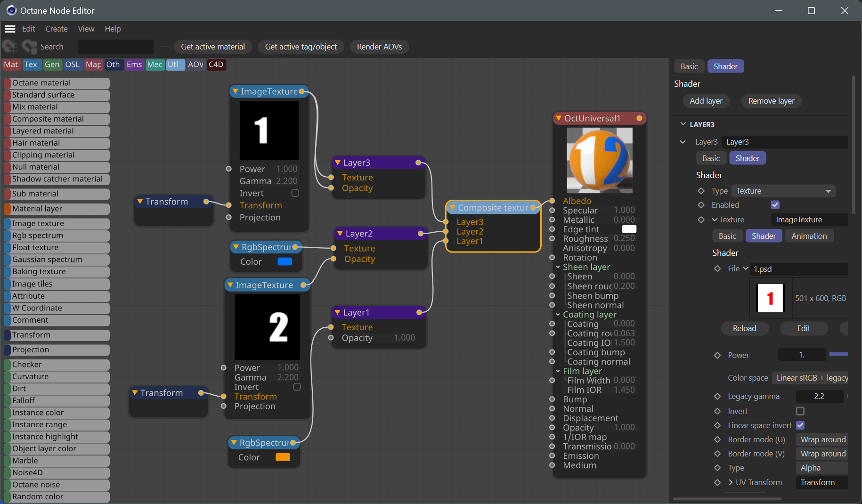Uncheck the Enabled checkbox
The image size is (862, 504).
pos(775,205)
